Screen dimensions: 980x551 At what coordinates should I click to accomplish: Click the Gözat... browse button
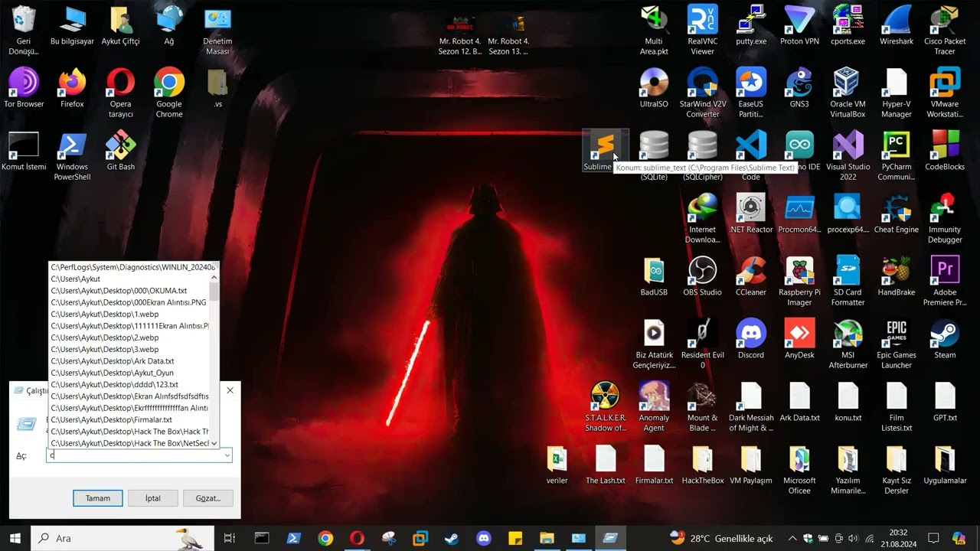click(208, 498)
